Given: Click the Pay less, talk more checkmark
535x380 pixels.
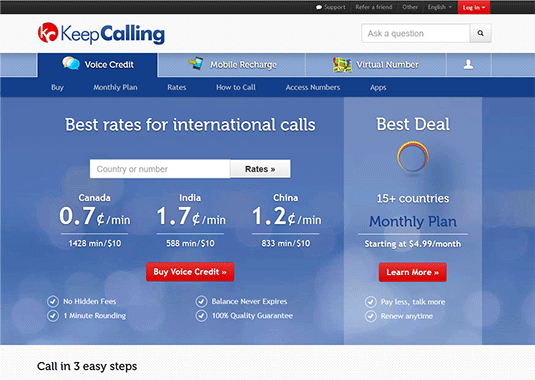Looking at the screenshot, I should [371, 302].
